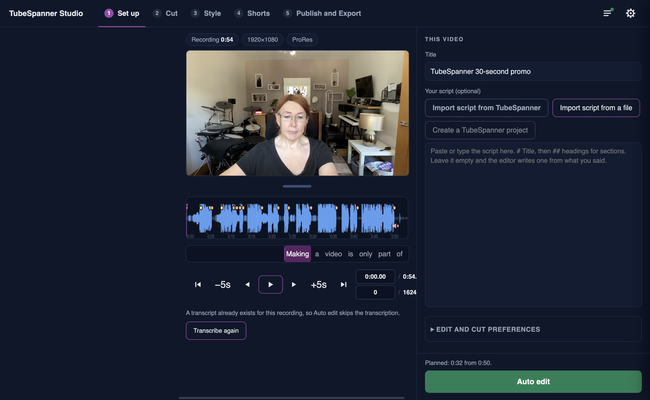
Task: Go to the Cut step
Action: [165, 13]
